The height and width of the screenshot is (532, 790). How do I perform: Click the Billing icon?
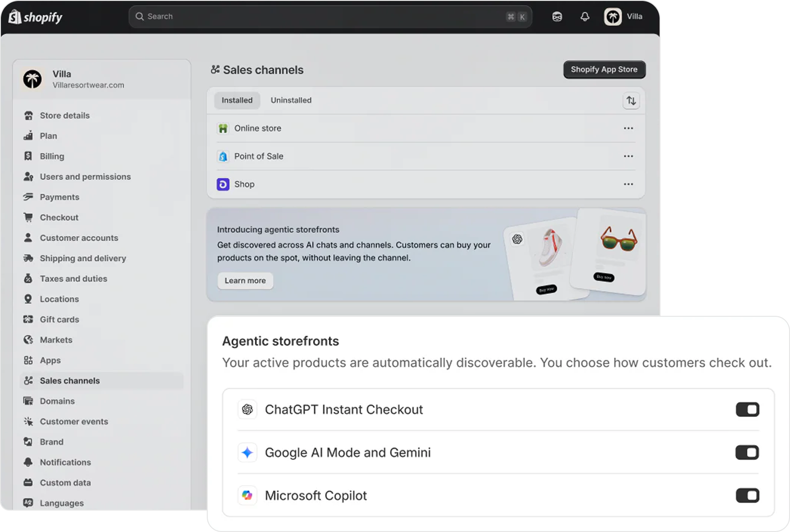(x=28, y=156)
